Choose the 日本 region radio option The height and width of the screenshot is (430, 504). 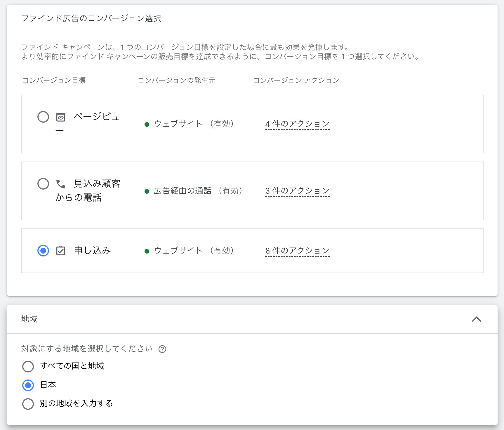tap(28, 385)
